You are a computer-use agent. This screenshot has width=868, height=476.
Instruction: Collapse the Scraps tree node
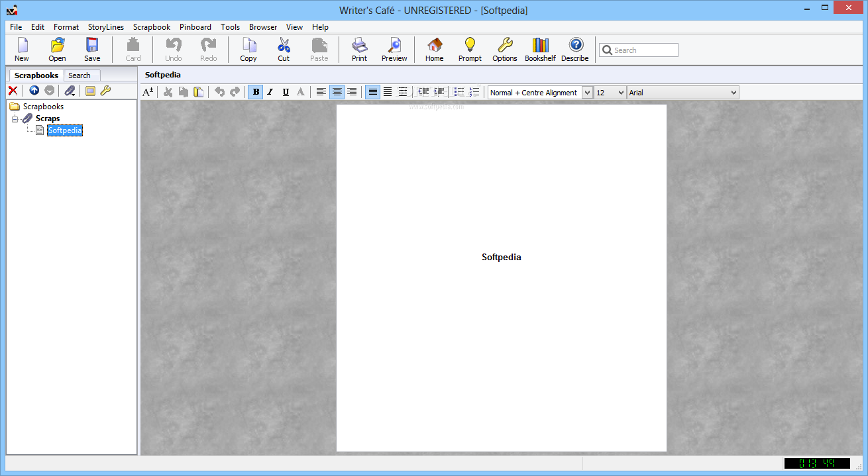(x=15, y=119)
